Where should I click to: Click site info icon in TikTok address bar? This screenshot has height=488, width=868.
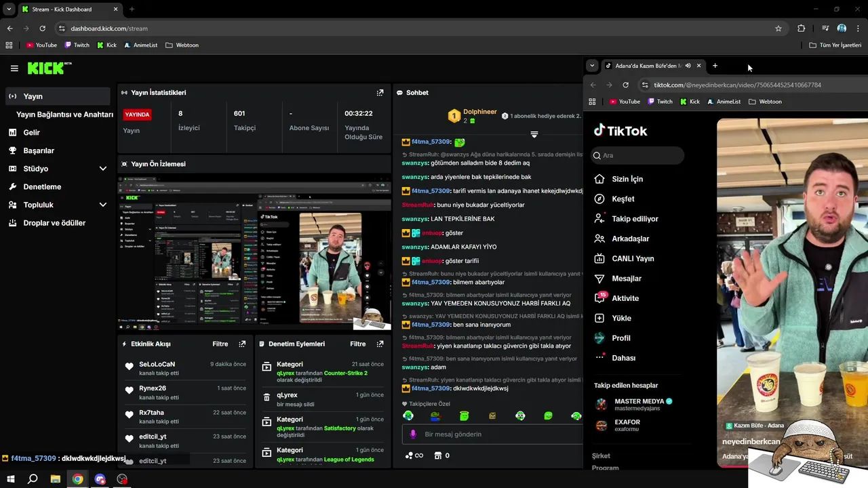(x=645, y=85)
